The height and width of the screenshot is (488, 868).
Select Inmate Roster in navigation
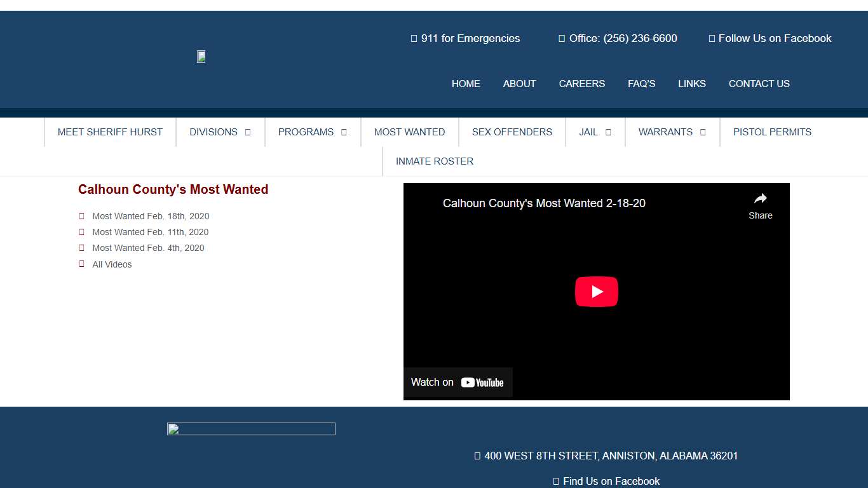(434, 161)
